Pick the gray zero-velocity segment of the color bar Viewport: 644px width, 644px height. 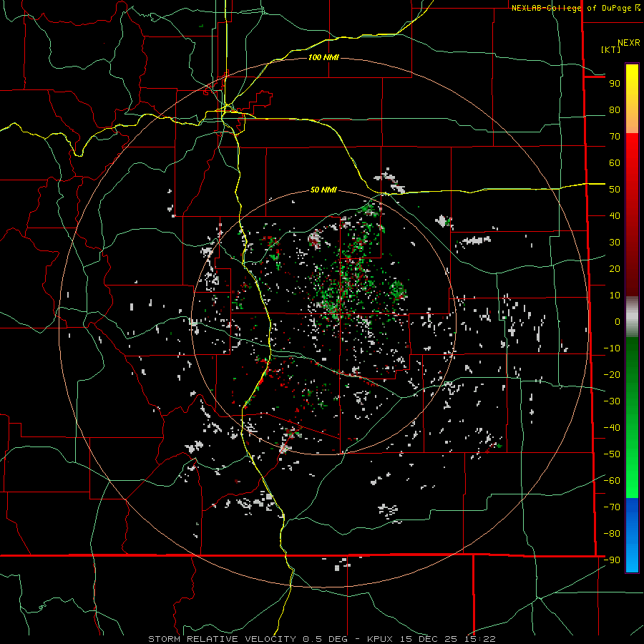[x=632, y=317]
